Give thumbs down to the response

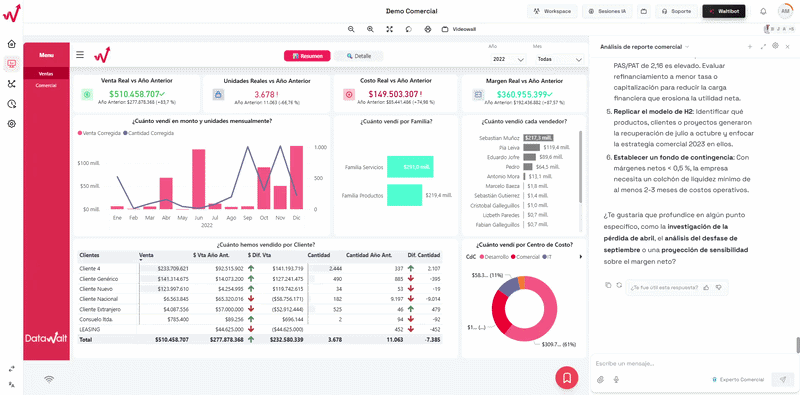pos(718,287)
